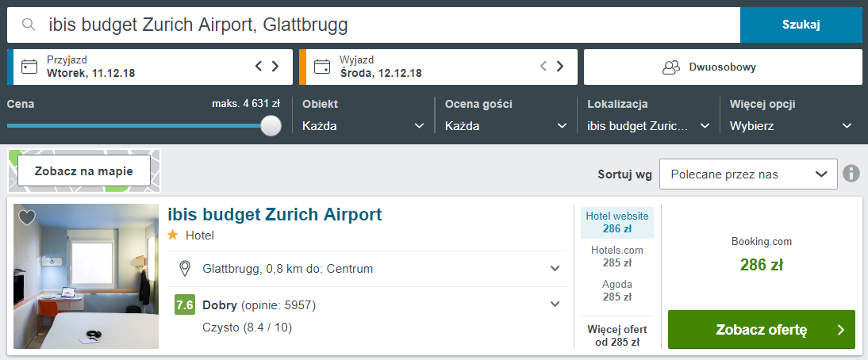Screen dimensions: 868x360
Task: Open the Sortuj wg sort dropdown
Action: coord(748,174)
